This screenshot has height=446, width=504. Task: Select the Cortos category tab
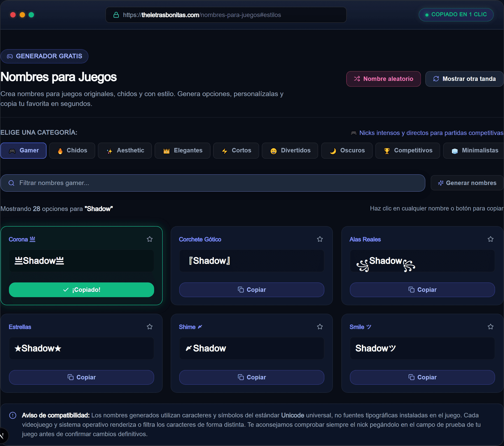[236, 150]
